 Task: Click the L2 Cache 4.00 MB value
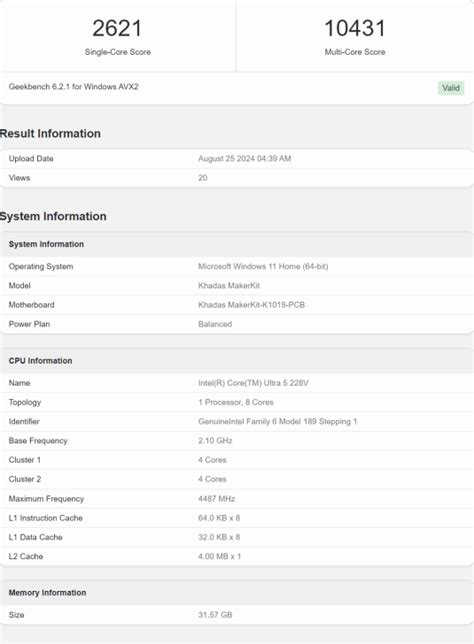tap(219, 556)
